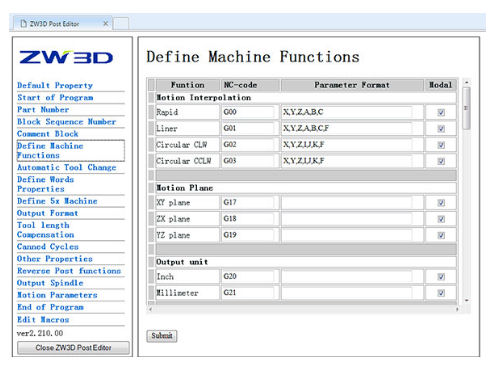The width and height of the screenshot is (494, 370).
Task: Toggle Modal checkbox for YZ plane
Action: 441,235
